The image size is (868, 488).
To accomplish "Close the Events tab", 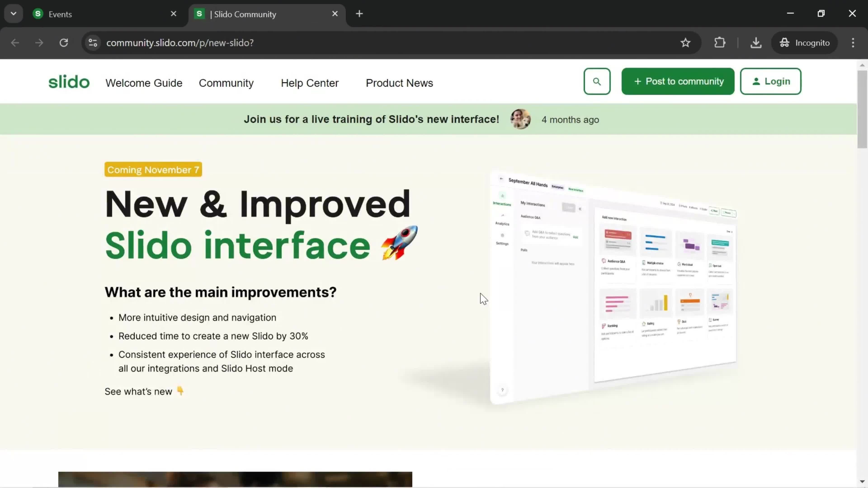I will pyautogui.click(x=174, y=14).
